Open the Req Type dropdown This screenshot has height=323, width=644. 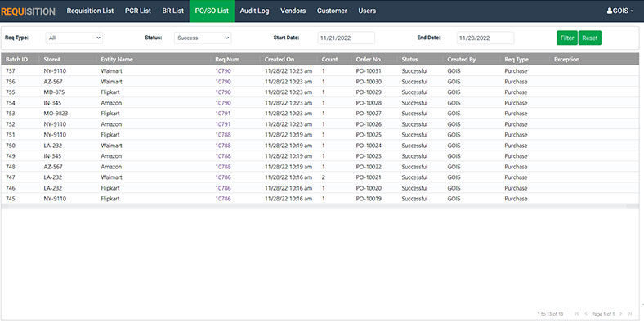pos(74,38)
